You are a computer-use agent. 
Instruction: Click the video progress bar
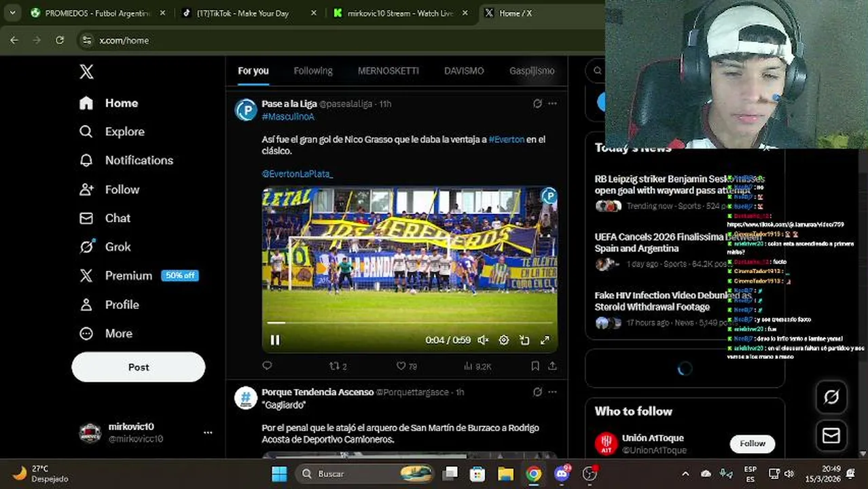point(410,323)
